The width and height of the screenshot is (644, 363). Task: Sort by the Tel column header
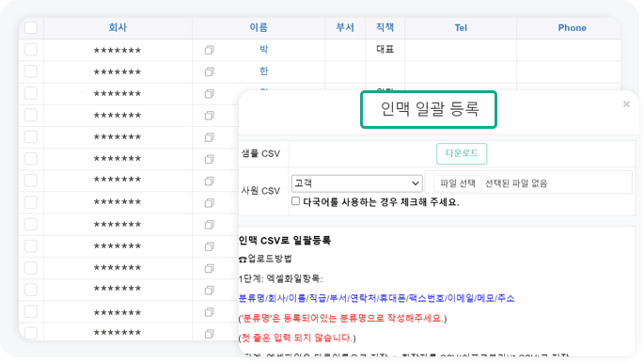click(461, 28)
